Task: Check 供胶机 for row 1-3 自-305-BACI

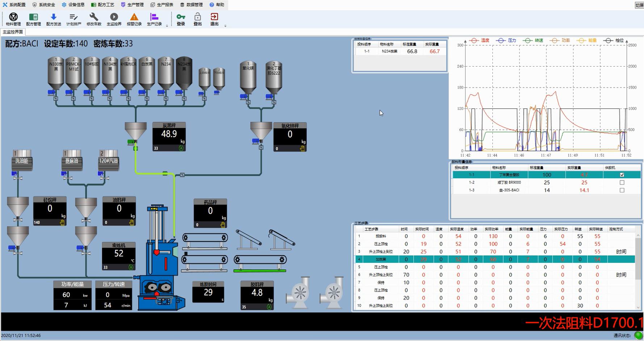Action: click(622, 190)
